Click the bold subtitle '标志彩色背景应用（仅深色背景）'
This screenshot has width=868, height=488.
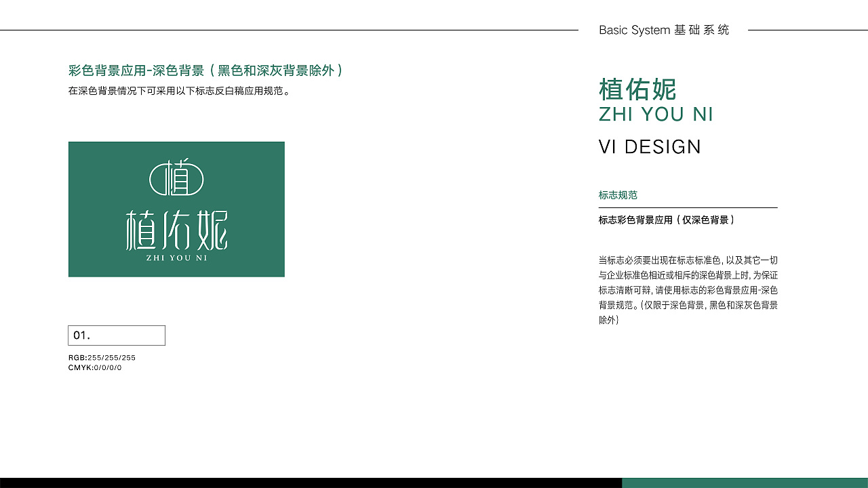(x=669, y=220)
